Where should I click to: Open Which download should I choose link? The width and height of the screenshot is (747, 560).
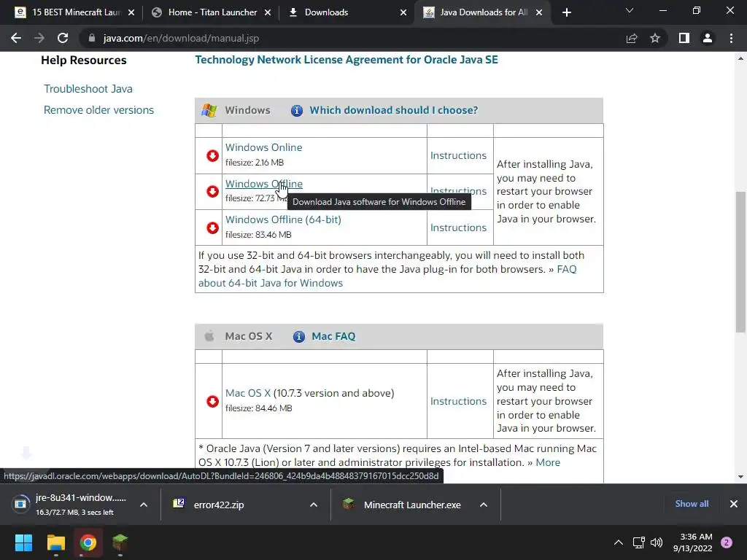click(x=393, y=111)
